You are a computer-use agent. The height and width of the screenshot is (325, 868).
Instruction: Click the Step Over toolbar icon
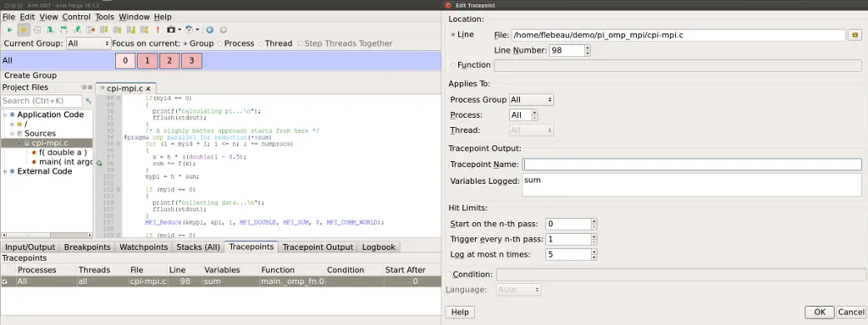63,30
